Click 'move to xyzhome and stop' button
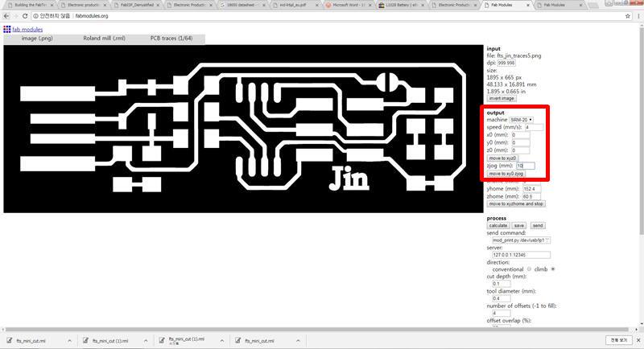This screenshot has height=349, width=644. pyautogui.click(x=516, y=203)
